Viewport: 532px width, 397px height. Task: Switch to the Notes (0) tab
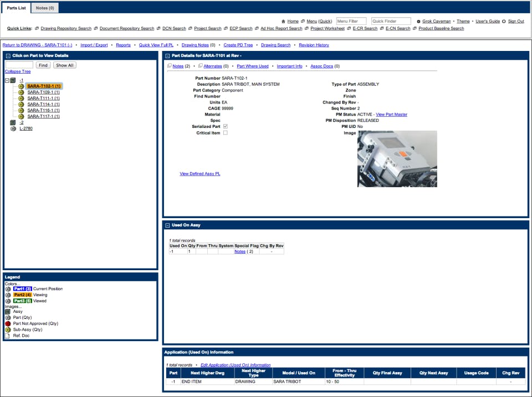click(45, 8)
